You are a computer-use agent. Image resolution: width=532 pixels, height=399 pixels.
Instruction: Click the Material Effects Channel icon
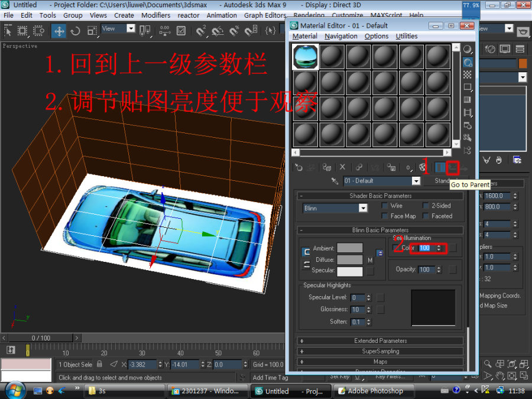pyautogui.click(x=408, y=167)
